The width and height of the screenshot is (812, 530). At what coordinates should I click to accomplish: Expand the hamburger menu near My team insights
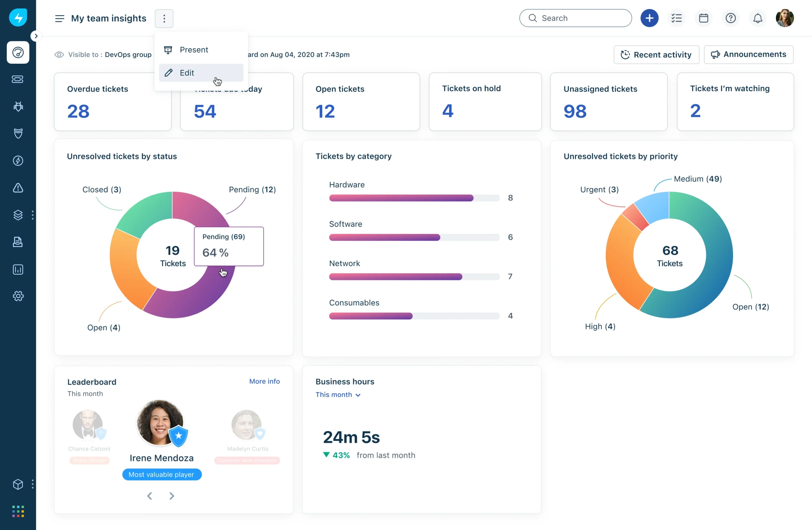[59, 18]
